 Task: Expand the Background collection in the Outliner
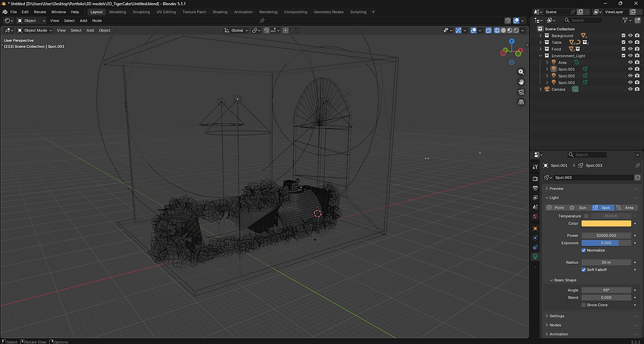[x=540, y=35]
